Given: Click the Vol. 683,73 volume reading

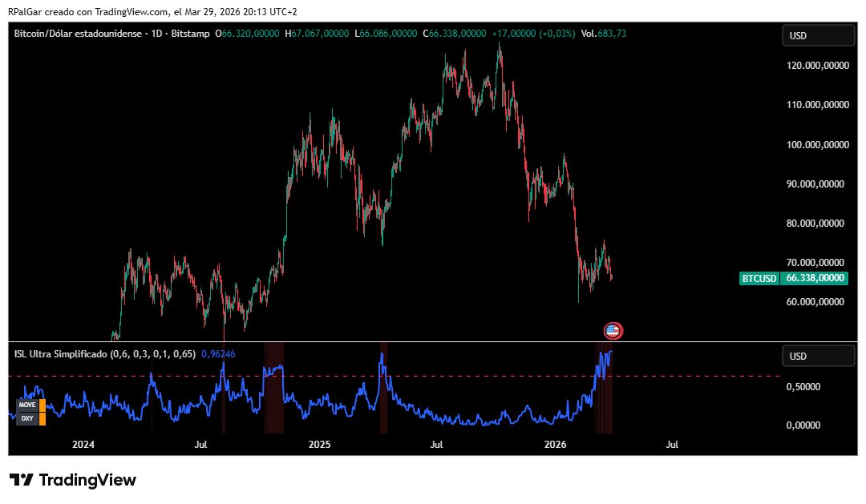Looking at the screenshot, I should coord(604,34).
